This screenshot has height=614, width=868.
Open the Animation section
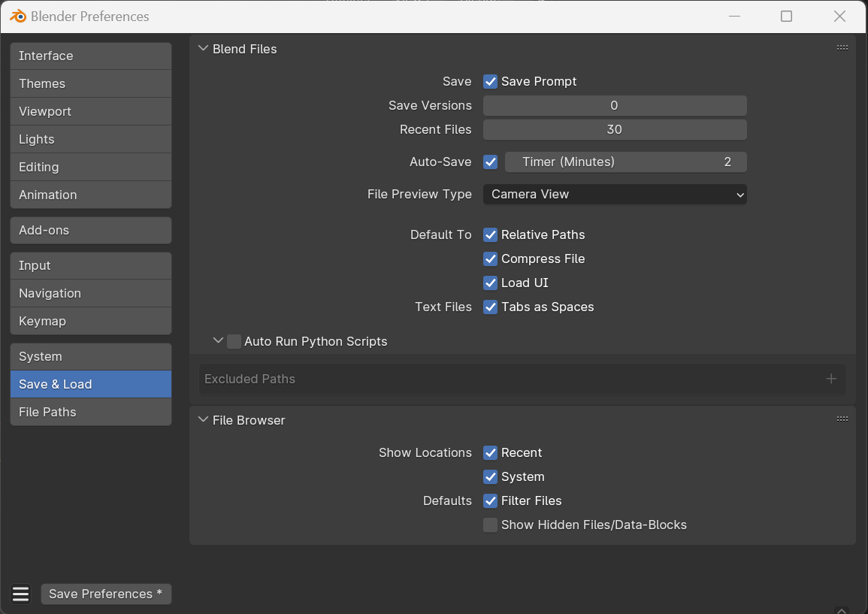point(91,195)
